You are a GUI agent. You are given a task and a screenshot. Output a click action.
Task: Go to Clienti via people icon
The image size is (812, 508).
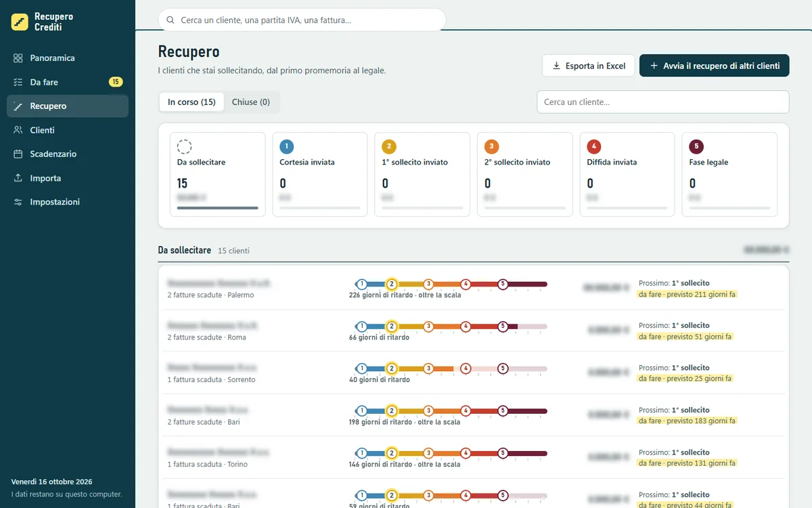click(18, 130)
